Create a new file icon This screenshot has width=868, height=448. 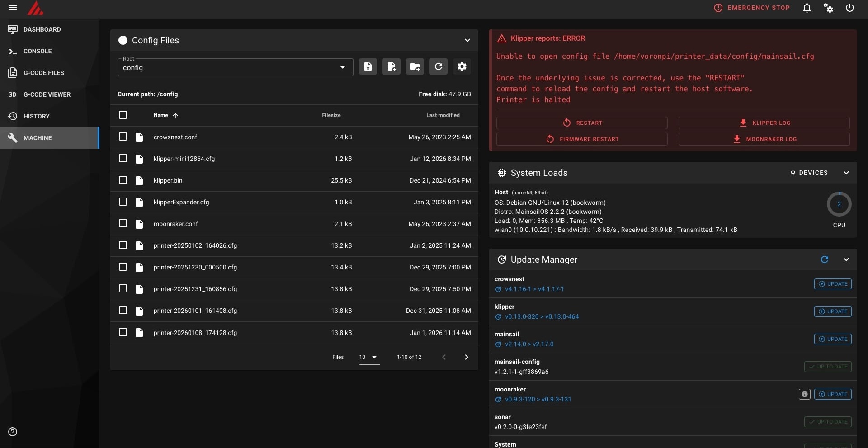click(392, 67)
